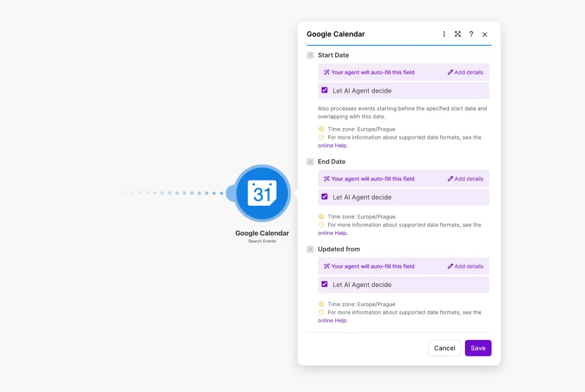Click Also processes events description text
Image resolution: width=585 pixels, height=392 pixels.
coord(402,113)
